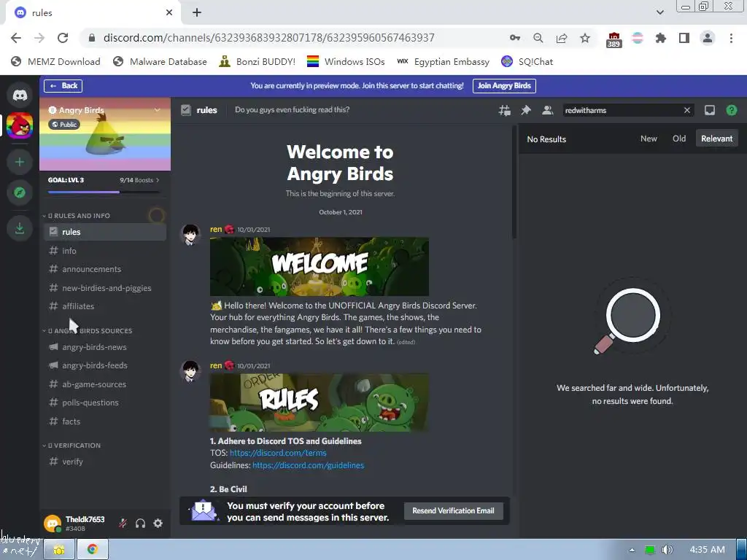Go back with Chrome back arrow
This screenshot has height=560, width=747.
point(16,38)
